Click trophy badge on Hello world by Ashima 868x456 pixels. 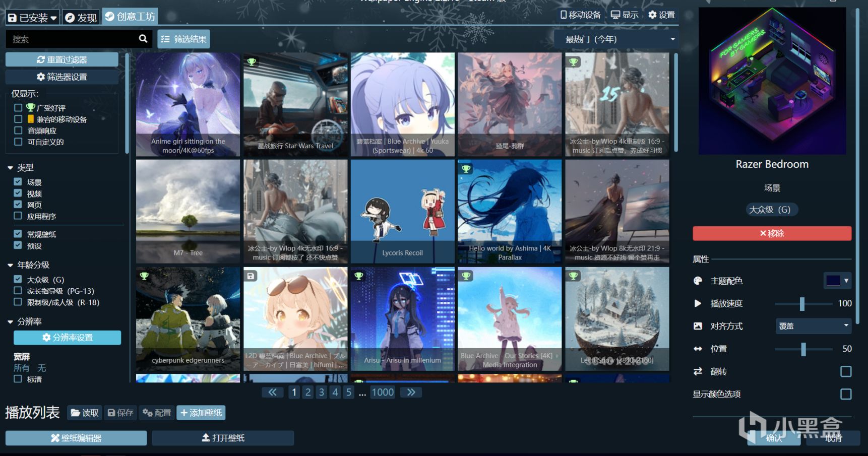(466, 169)
